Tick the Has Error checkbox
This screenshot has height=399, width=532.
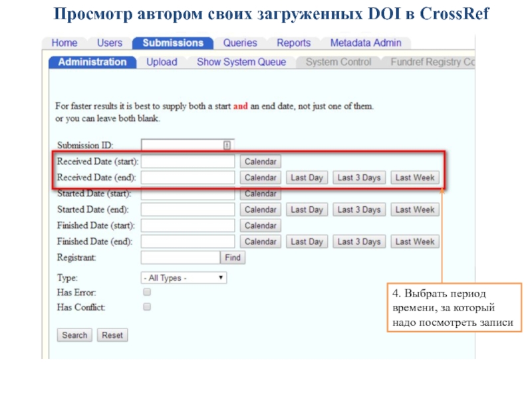click(147, 292)
